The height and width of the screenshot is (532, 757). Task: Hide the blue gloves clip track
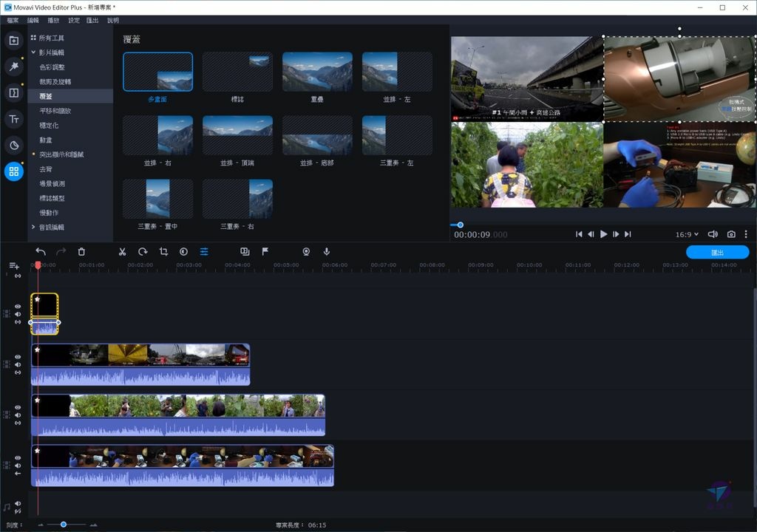pos(18,458)
